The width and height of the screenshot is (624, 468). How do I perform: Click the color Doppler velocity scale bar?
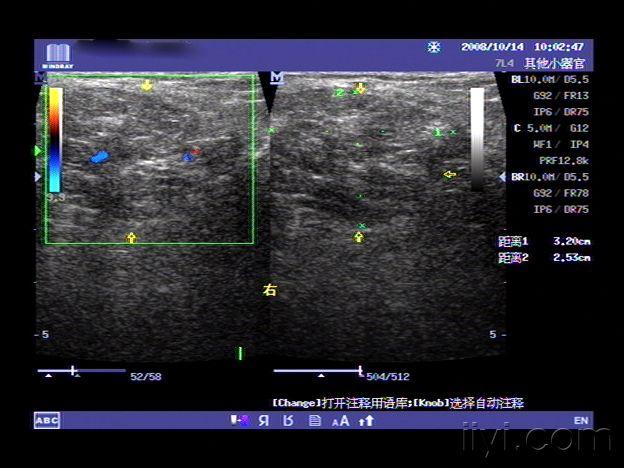point(55,140)
